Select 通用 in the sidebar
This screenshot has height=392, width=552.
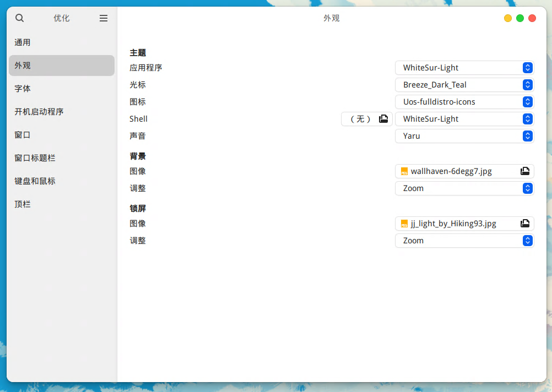pos(62,42)
